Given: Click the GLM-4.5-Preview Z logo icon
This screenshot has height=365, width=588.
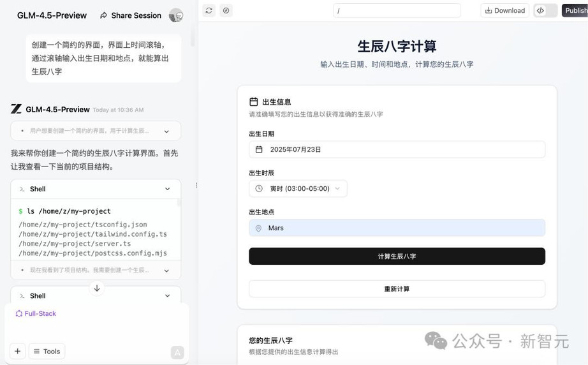Looking at the screenshot, I should click(16, 109).
